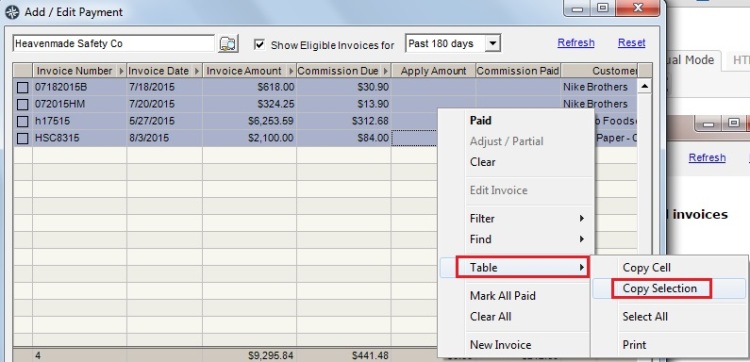Image resolution: width=750 pixels, height=362 pixels.
Task: Click the vendor lookup icon beside Heavenmade Safety Co
Action: click(229, 44)
